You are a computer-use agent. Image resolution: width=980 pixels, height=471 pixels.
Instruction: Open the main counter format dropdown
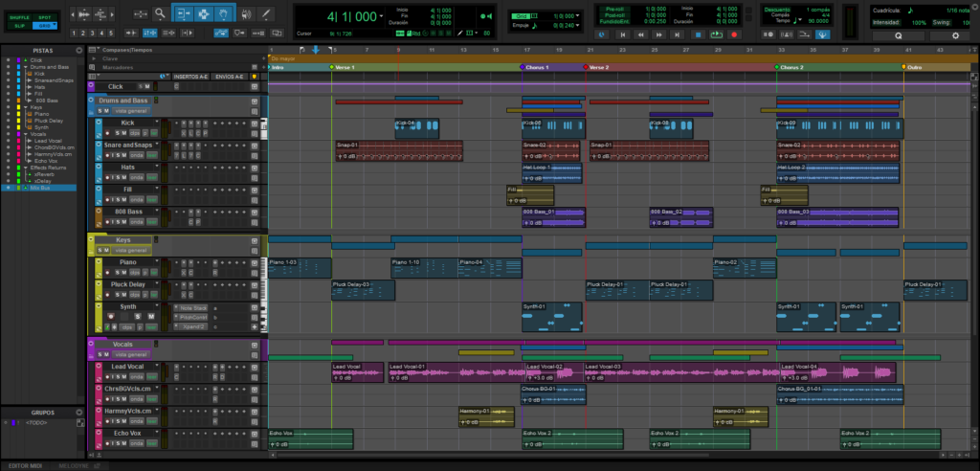(383, 16)
